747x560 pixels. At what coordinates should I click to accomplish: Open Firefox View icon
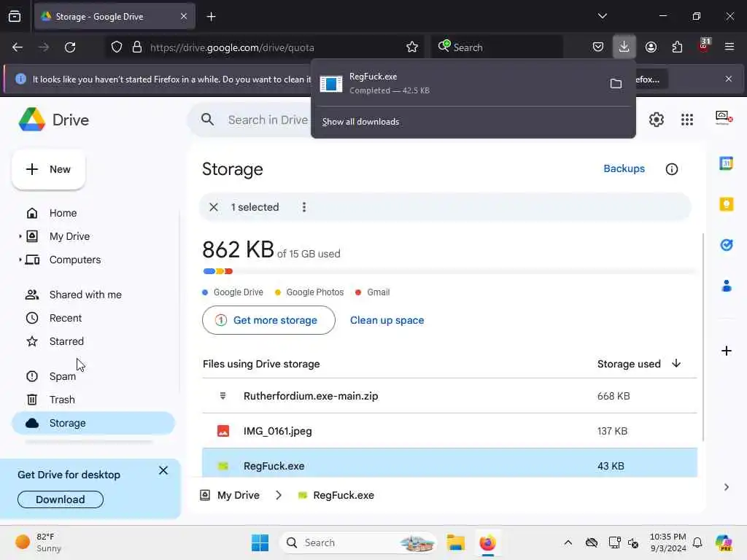(15, 16)
